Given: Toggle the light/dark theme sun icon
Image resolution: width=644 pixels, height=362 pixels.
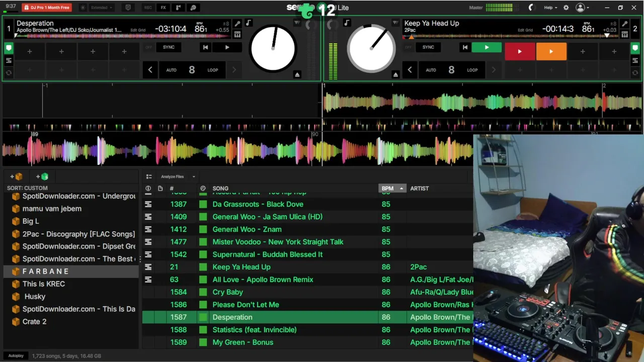Looking at the screenshot, I should [83, 8].
